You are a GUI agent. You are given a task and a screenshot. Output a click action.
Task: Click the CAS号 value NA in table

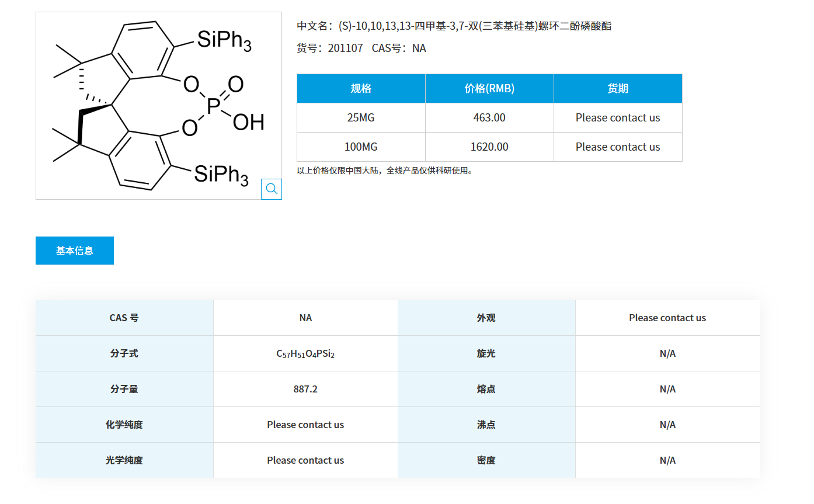[305, 318]
